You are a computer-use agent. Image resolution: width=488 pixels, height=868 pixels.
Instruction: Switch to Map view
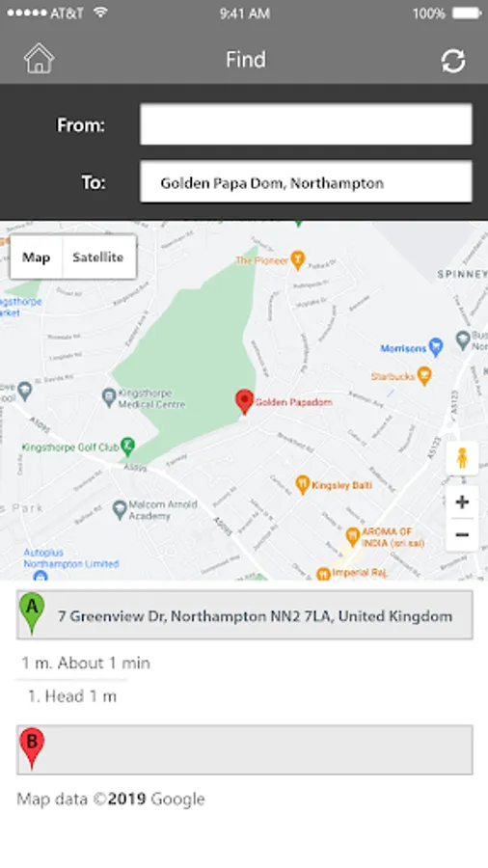click(x=36, y=258)
